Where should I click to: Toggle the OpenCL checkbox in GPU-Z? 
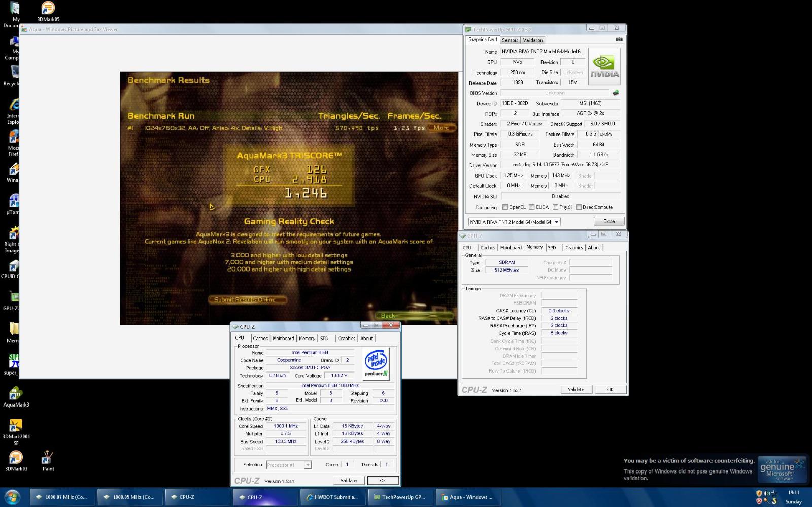(505, 207)
